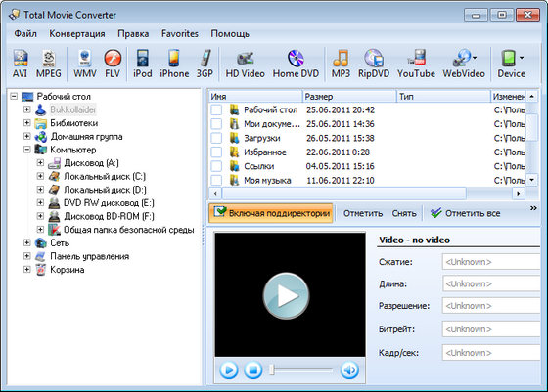Collapse the Компьютер tree node
The width and height of the screenshot is (548, 392).
[27, 150]
